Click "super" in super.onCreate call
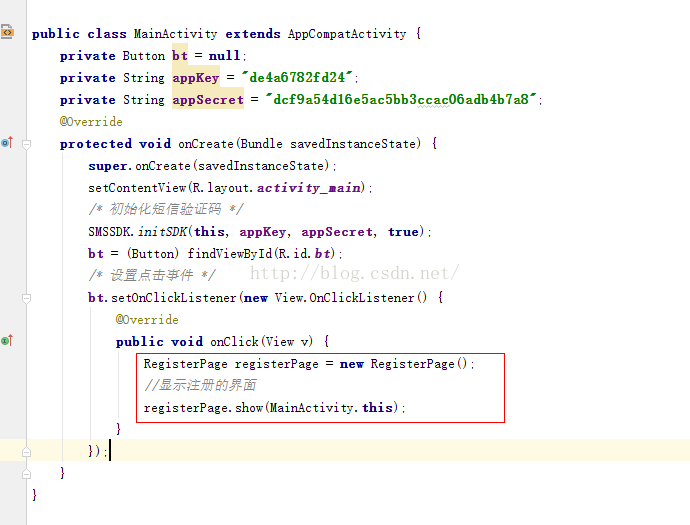This screenshot has width=690, height=525. (x=107, y=166)
